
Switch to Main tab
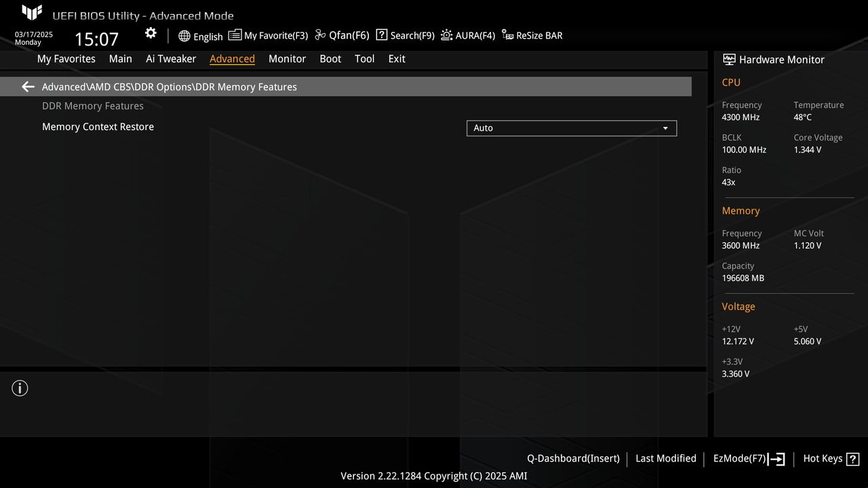(x=121, y=59)
